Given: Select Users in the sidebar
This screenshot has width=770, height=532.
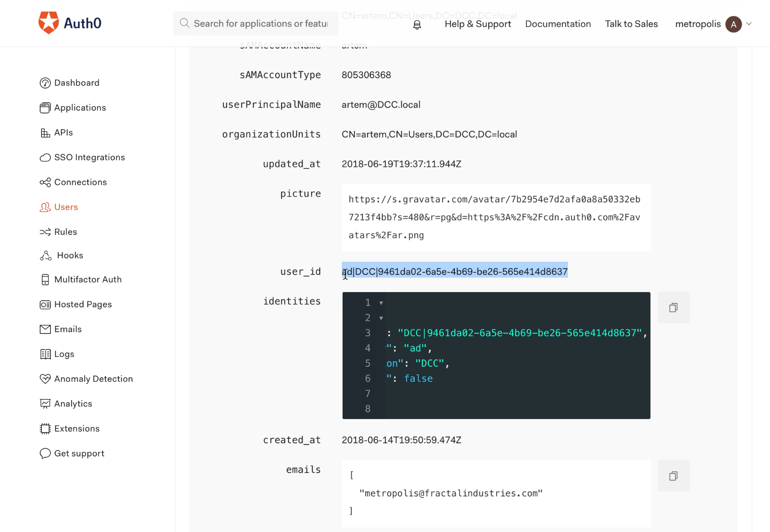Looking at the screenshot, I should [x=66, y=207].
